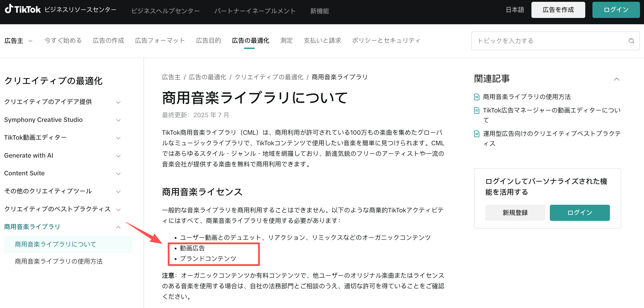Open related article TikTok広告マネージャーの動画エディター
This screenshot has height=308, width=644.
coord(551,115)
